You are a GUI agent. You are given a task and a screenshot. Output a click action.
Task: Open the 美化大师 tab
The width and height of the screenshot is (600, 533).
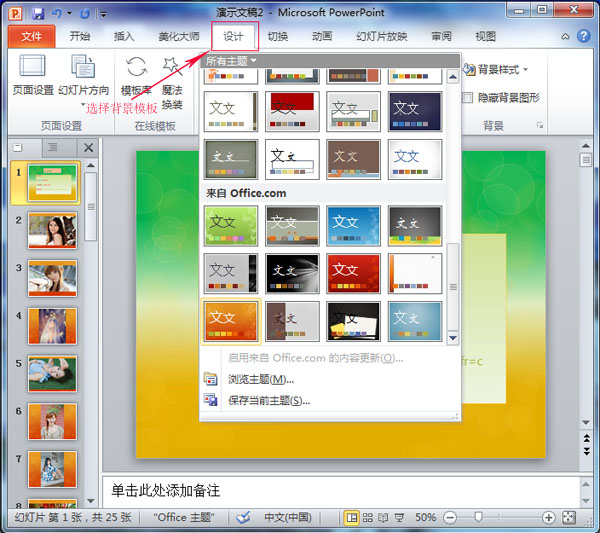click(x=179, y=36)
